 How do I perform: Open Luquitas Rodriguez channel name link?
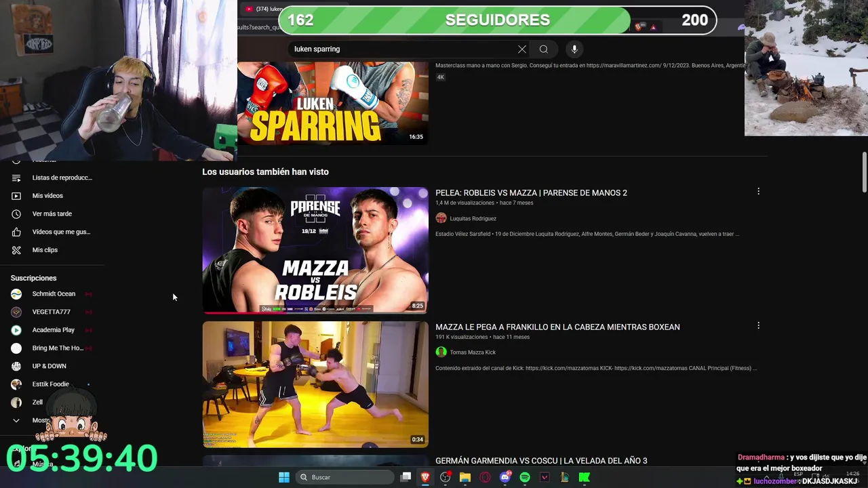[x=473, y=218]
